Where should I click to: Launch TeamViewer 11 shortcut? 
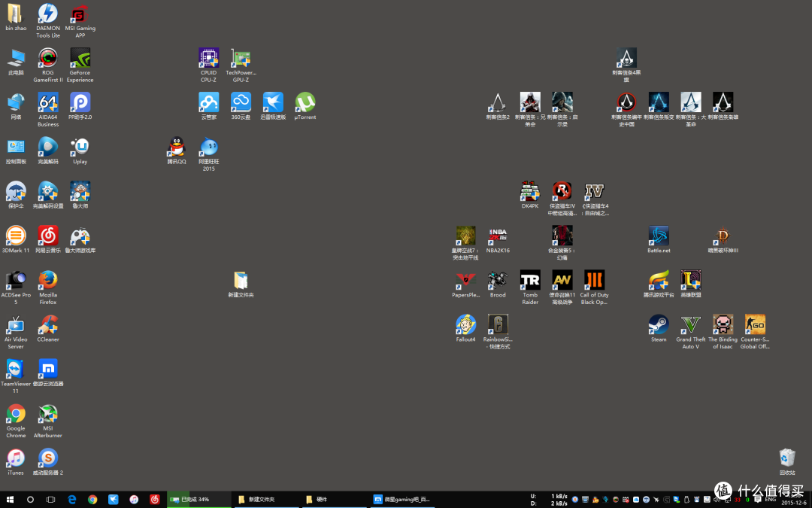point(16,376)
